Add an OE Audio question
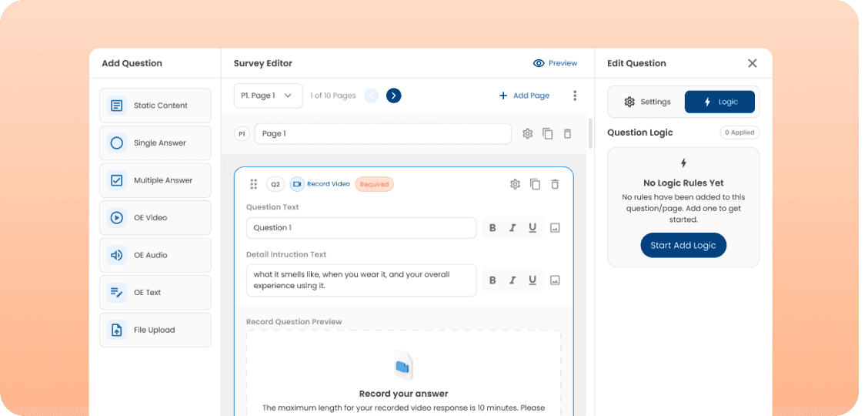Image resolution: width=868 pixels, height=416 pixels. [155, 255]
